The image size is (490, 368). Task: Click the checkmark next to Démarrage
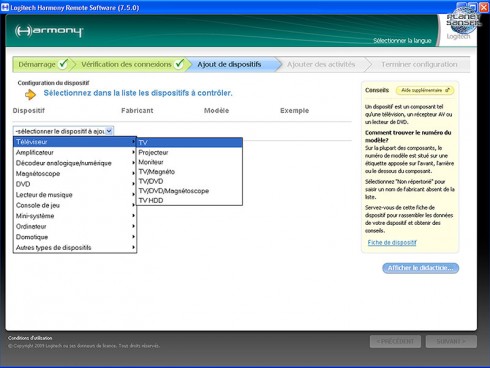click(63, 64)
